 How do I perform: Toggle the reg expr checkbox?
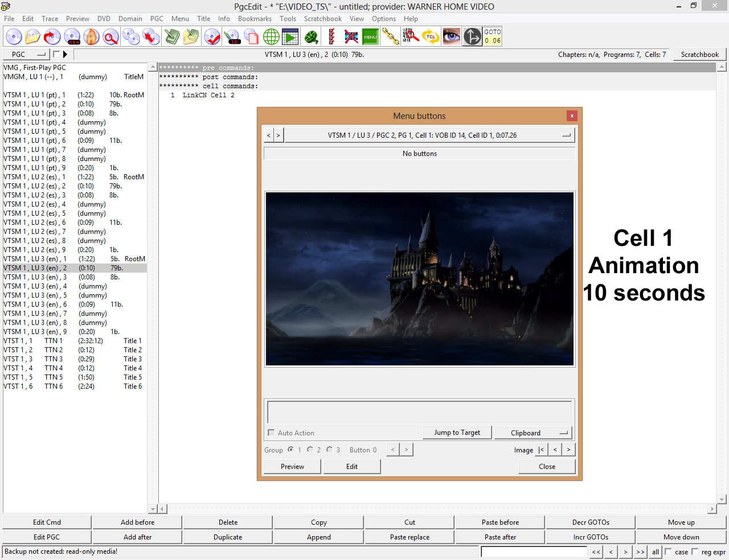pos(695,551)
